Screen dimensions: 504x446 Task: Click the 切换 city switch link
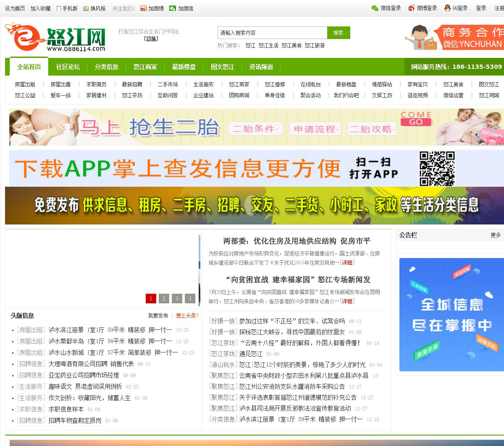[151, 39]
